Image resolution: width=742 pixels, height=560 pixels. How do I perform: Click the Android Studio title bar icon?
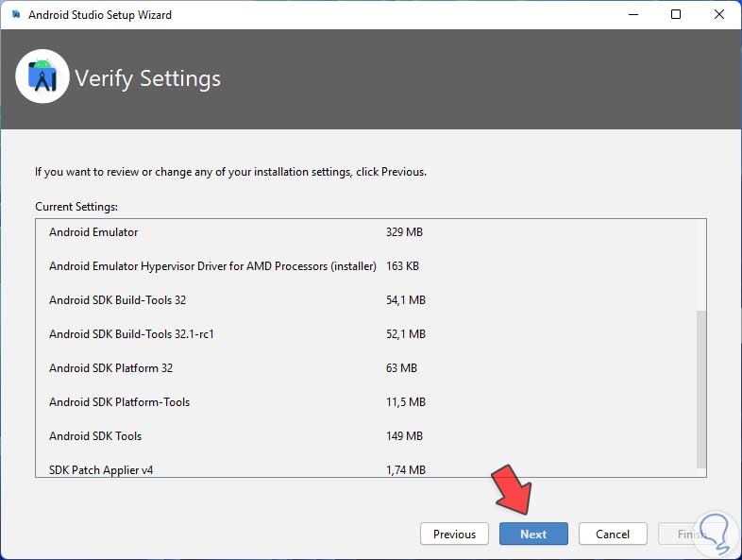(x=14, y=15)
